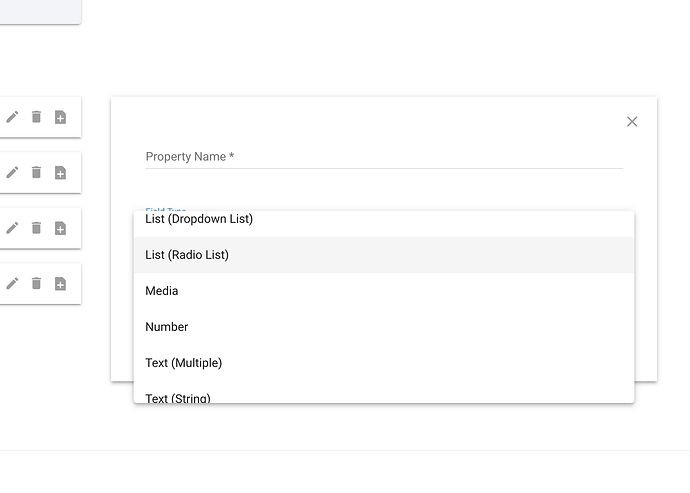Screen dimensions: 690x493
Task: Close the property dialog with X
Action: 632,121
